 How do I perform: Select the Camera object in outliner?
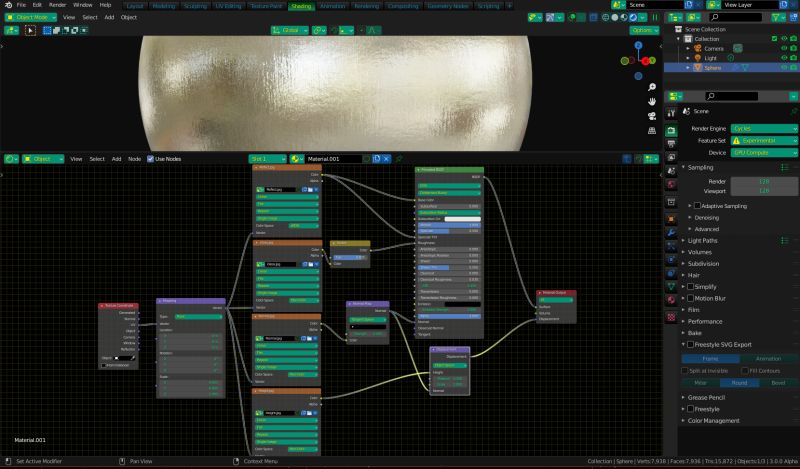pos(714,48)
